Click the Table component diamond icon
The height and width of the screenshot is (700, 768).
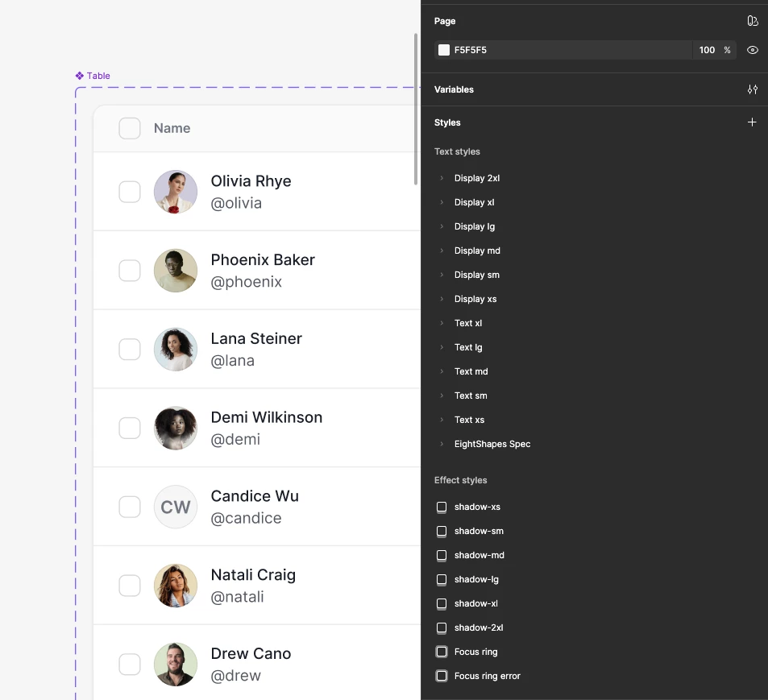coord(79,76)
